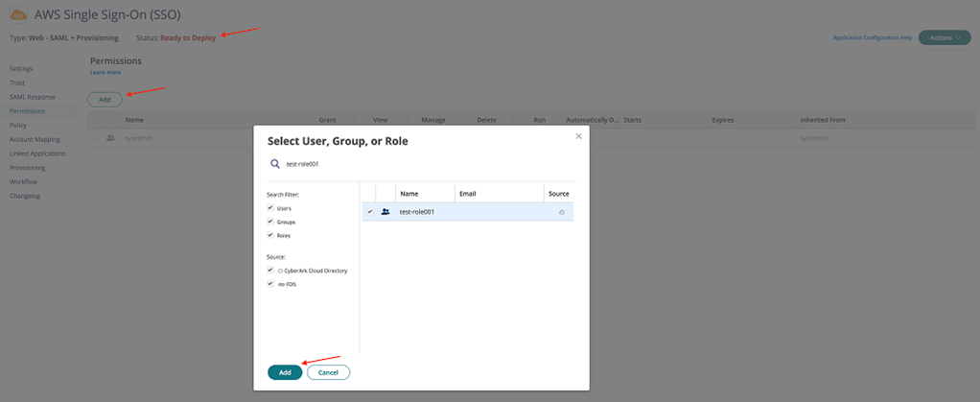Image resolution: width=980 pixels, height=402 pixels.
Task: Sort dialog results by Source column
Action: [x=558, y=194]
